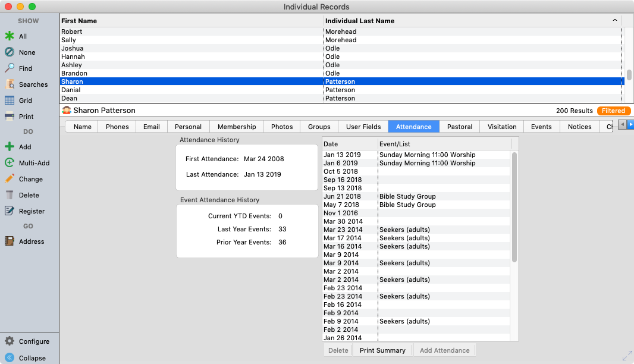Viewport: 634px width, 364px height.
Task: Click the Print printer icon
Action: pos(10,117)
